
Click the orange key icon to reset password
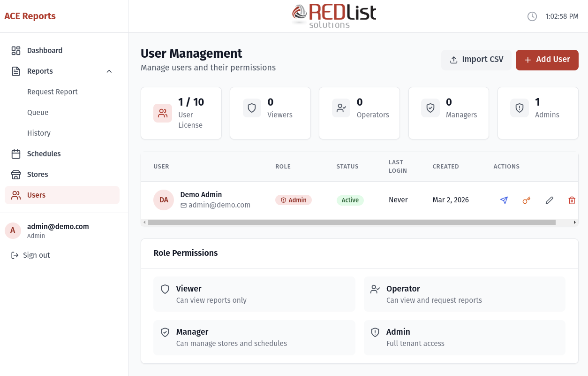click(527, 200)
